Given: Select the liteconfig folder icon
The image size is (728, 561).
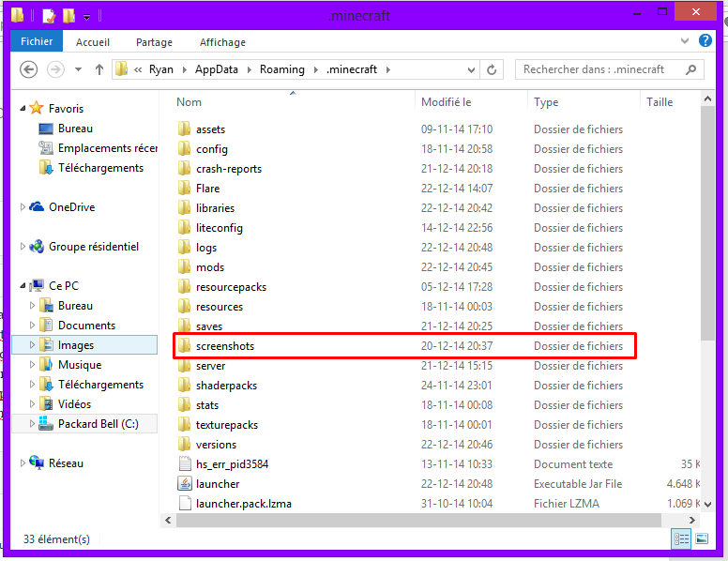Looking at the screenshot, I should click(185, 228).
